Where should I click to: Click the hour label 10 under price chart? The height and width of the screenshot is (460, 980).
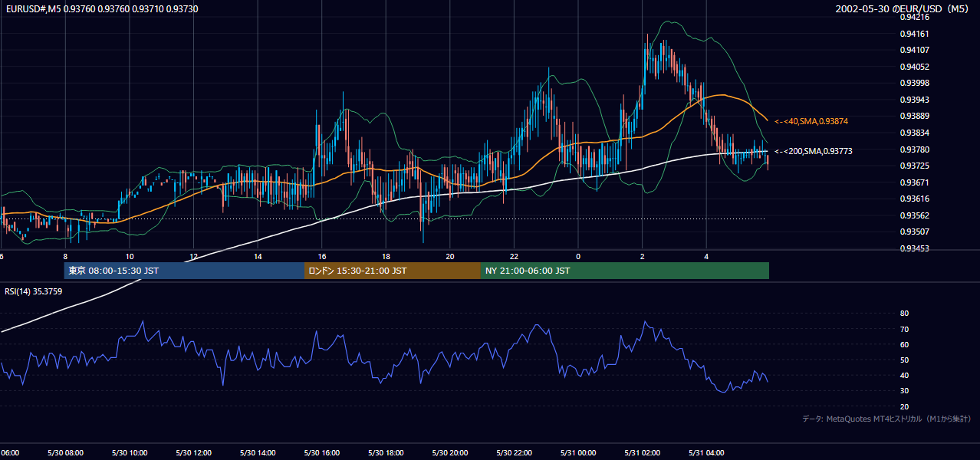(x=130, y=257)
